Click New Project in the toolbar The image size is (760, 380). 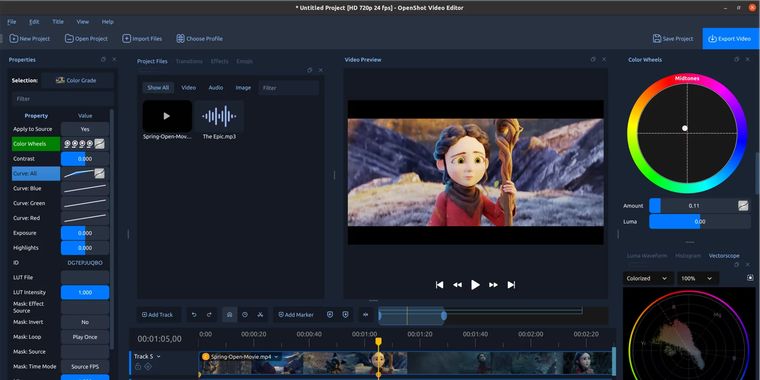tap(30, 38)
